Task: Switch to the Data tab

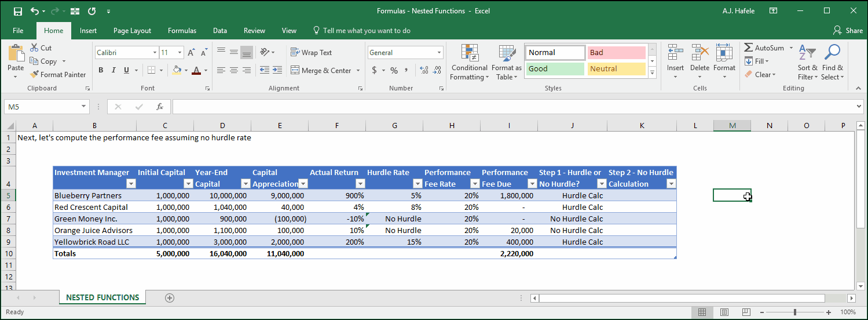Action: point(219,31)
